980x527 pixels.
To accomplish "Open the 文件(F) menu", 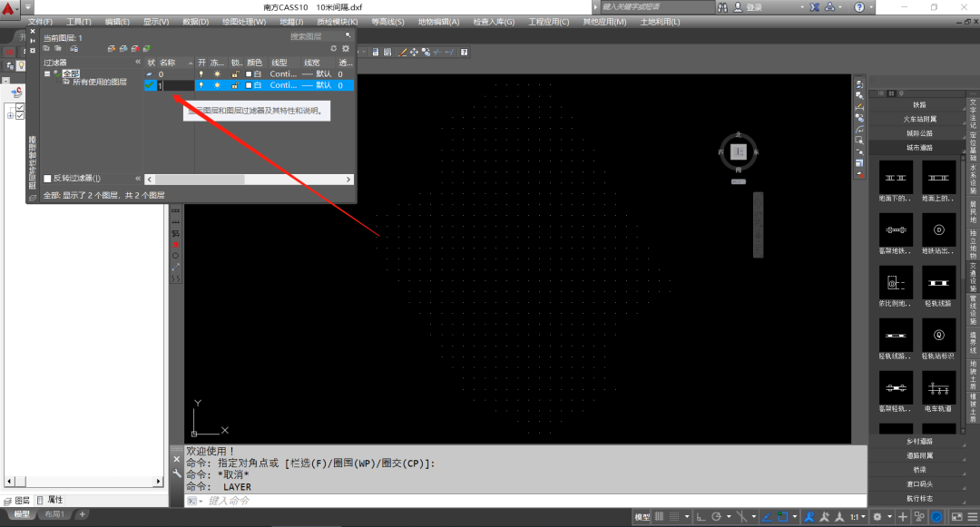I will coord(41,22).
